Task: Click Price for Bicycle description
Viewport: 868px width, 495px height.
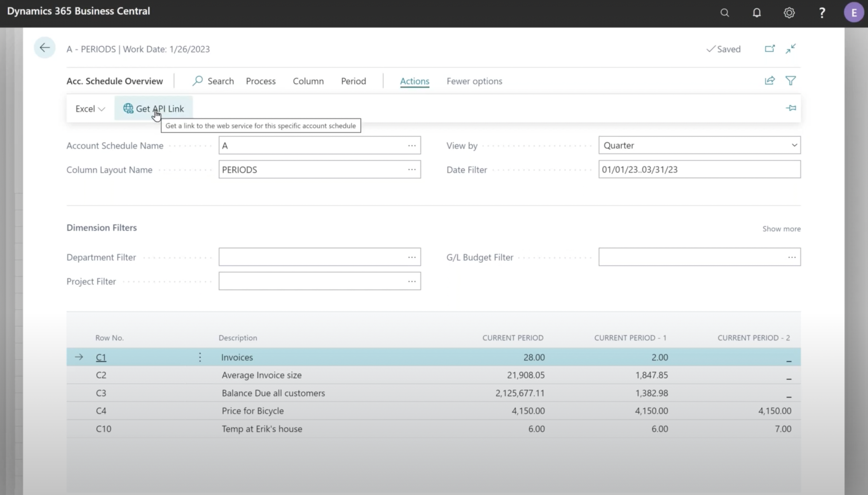Action: pyautogui.click(x=253, y=411)
